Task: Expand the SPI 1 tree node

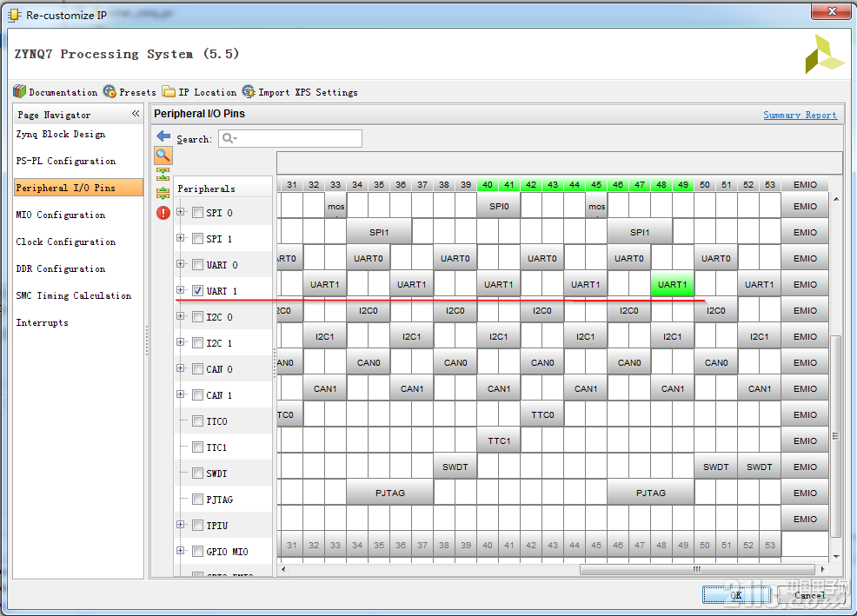Action: pyautogui.click(x=181, y=238)
